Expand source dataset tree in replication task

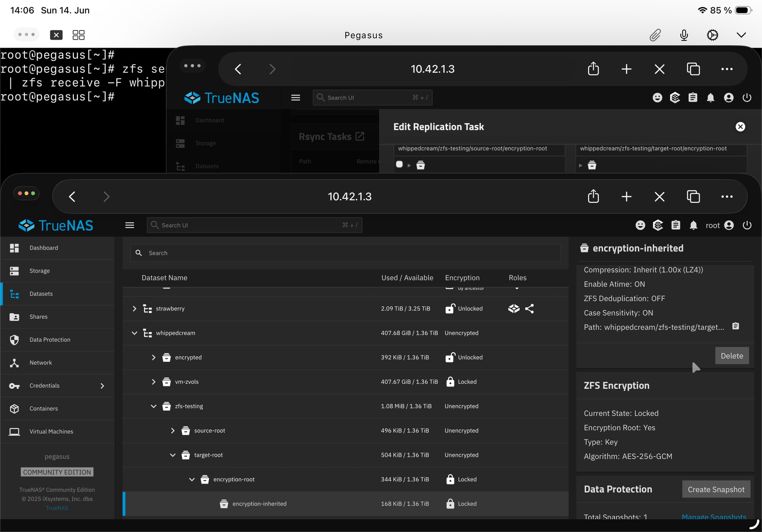[409, 165]
